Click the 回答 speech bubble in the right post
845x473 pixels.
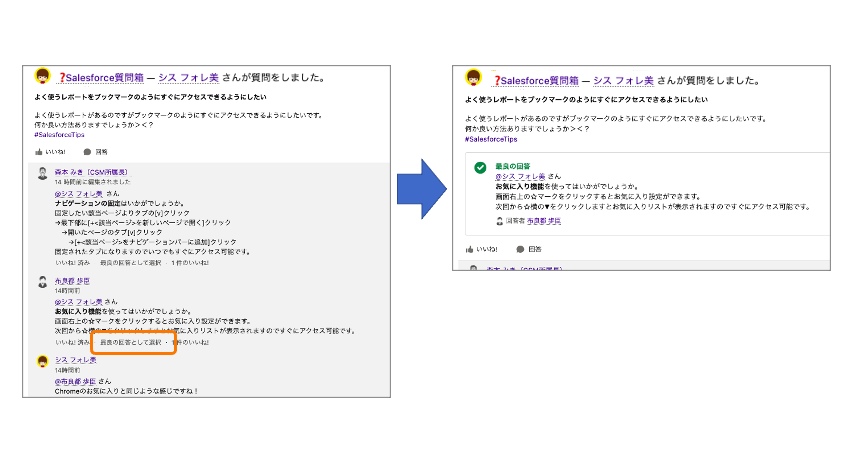529,249
